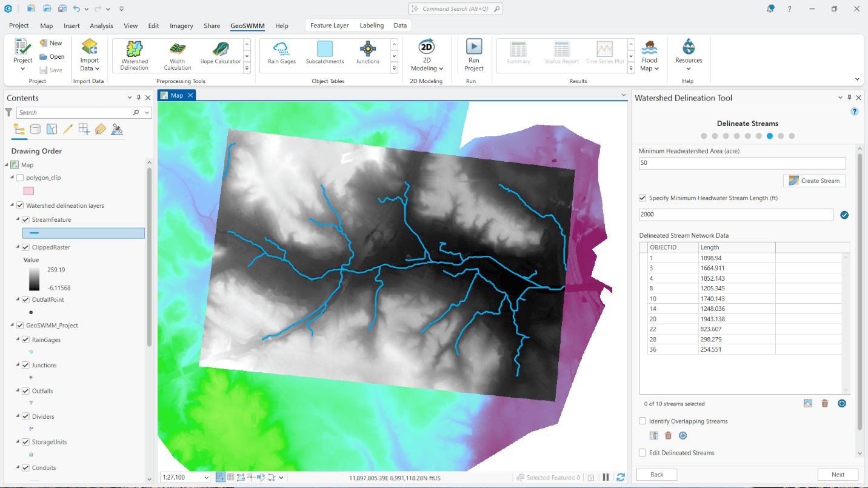This screenshot has height=488, width=868.
Task: Hide the ClippedRaster layer
Action: (25, 247)
